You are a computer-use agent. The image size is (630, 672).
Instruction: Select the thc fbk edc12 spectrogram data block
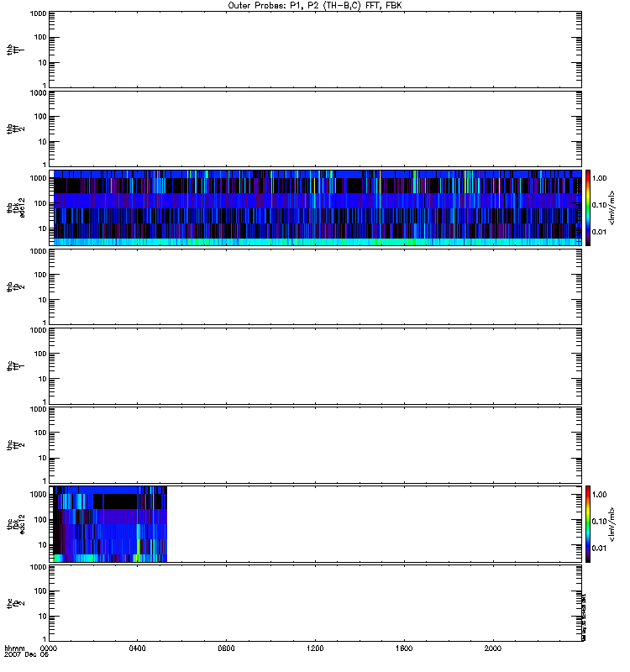[110, 523]
